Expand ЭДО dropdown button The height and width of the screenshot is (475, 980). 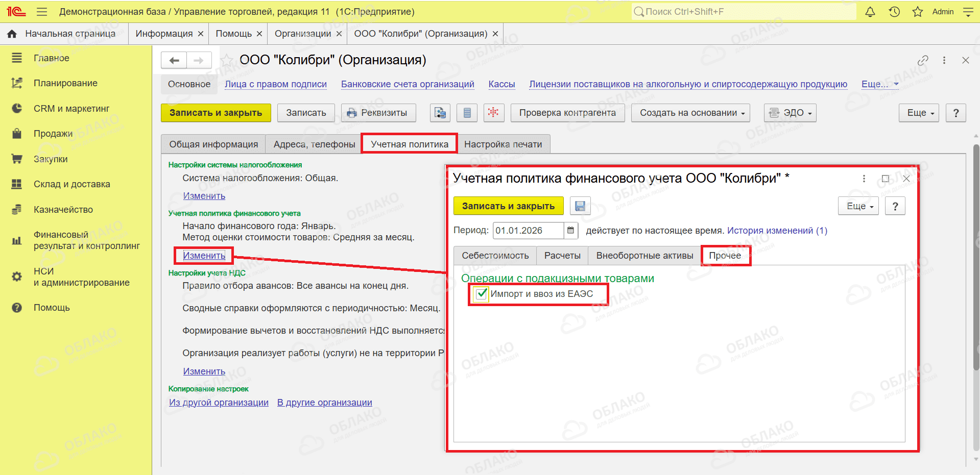coord(790,113)
